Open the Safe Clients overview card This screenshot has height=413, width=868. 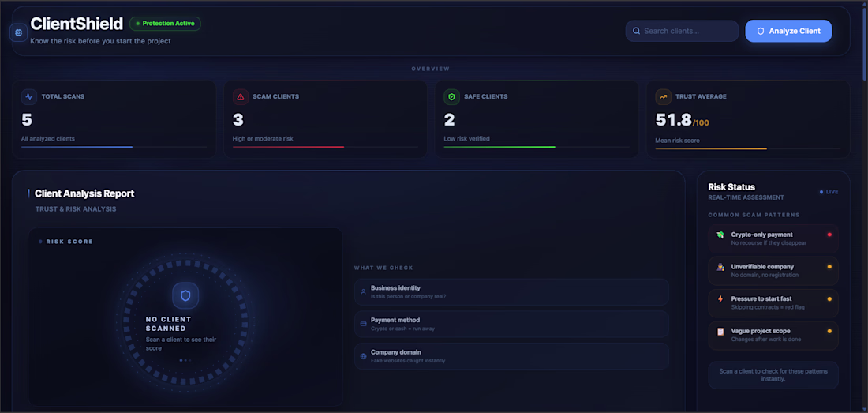click(537, 119)
